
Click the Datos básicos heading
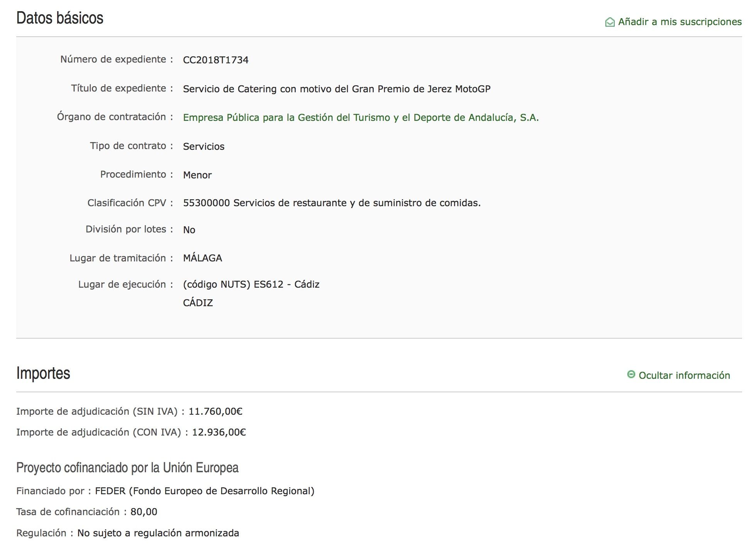[x=60, y=18]
